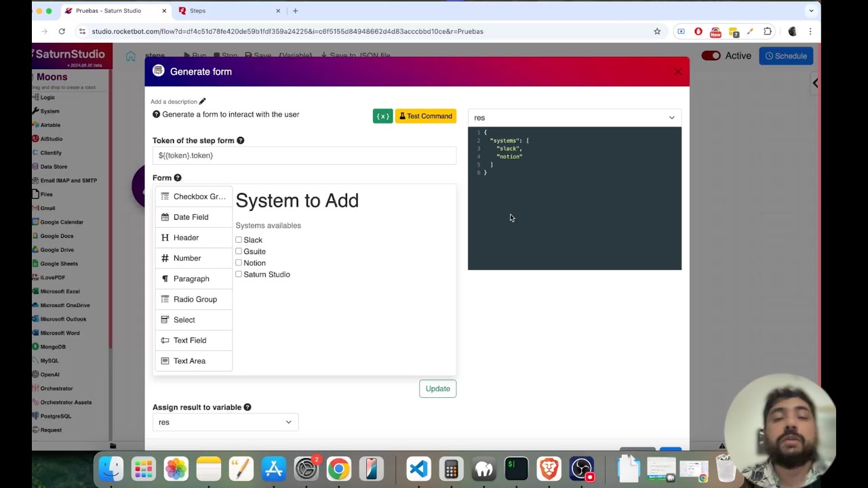Click the Update button
868x488 pixels.
click(x=437, y=388)
